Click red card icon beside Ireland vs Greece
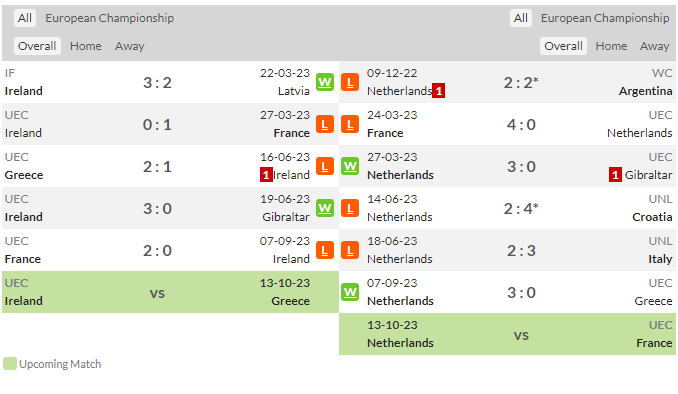678x394 pixels. [x=266, y=175]
